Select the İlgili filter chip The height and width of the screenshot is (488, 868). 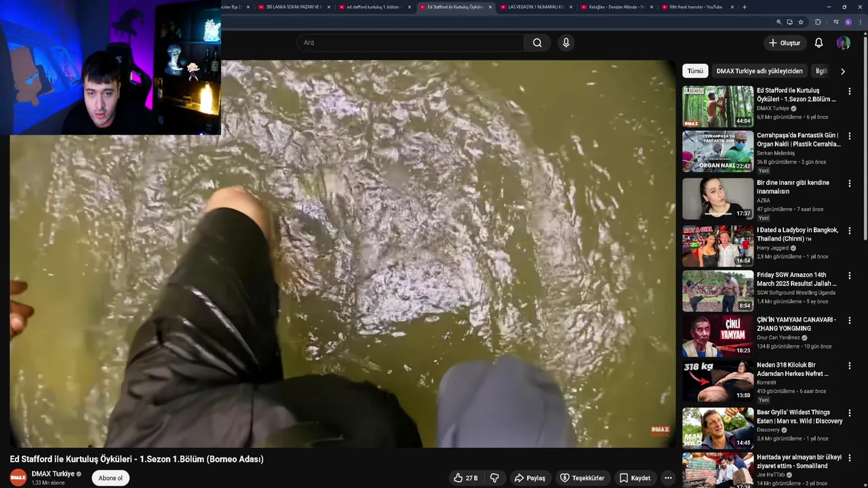click(x=821, y=70)
